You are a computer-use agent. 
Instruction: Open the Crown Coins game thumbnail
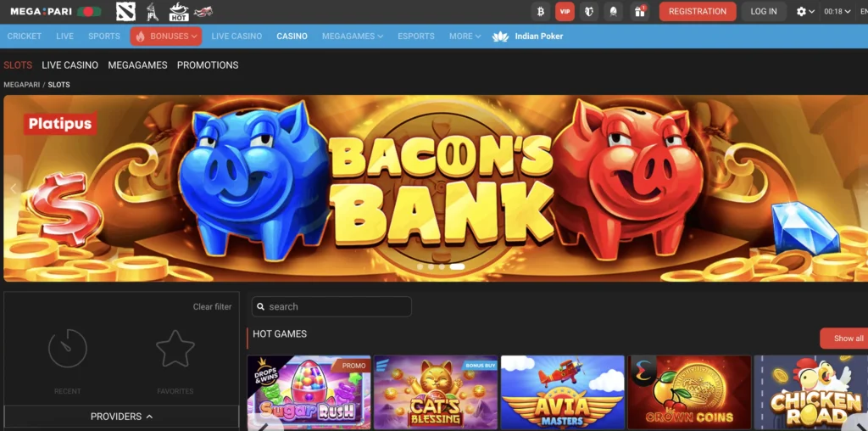tap(689, 392)
